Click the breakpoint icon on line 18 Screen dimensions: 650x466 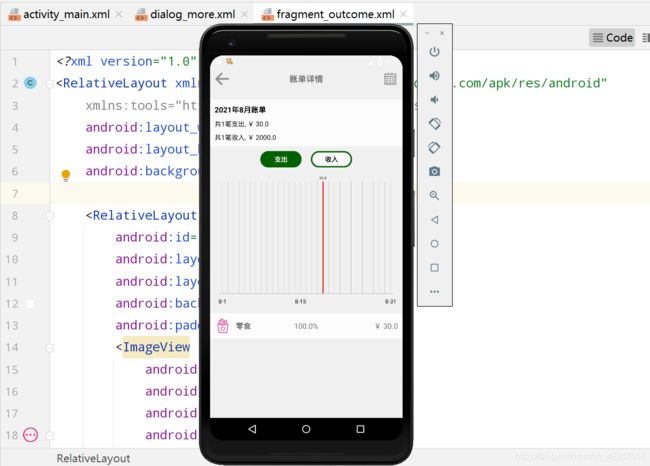pyautogui.click(x=30, y=435)
